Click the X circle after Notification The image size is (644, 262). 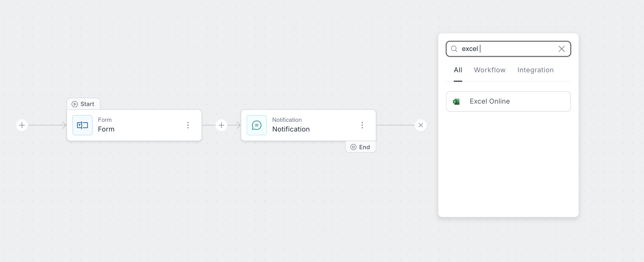421,125
